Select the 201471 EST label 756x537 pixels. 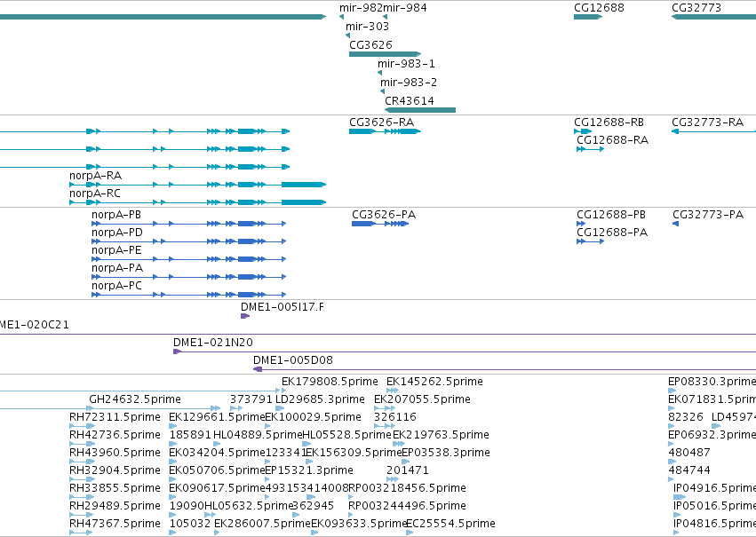[x=408, y=471]
